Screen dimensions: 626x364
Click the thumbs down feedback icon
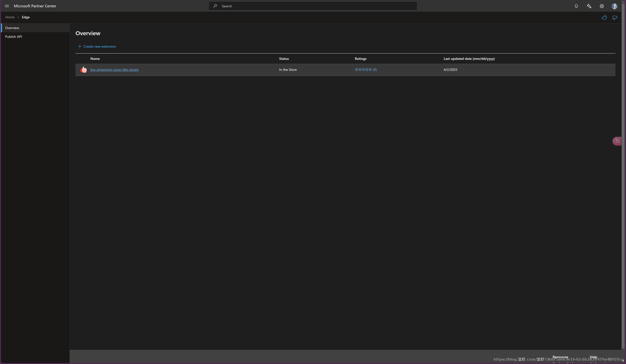coord(615,17)
